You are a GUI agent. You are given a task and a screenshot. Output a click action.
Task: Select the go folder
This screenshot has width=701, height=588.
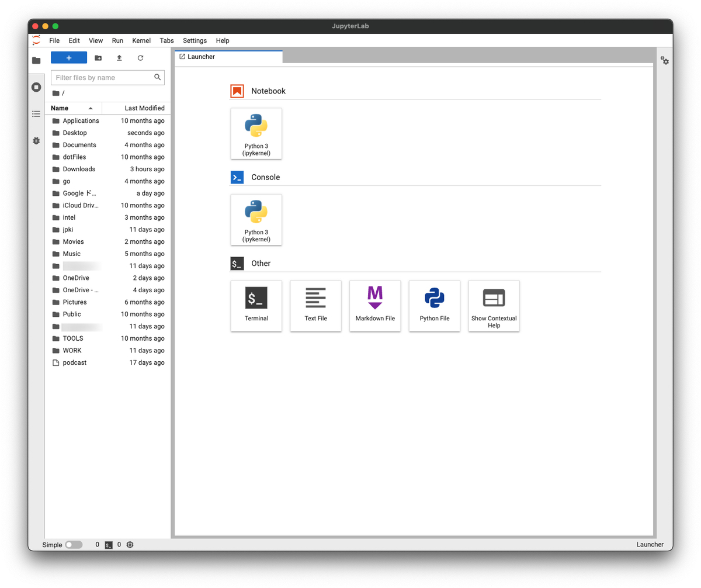click(x=107, y=181)
